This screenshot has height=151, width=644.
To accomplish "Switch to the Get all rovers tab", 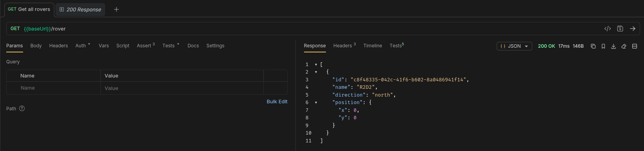I will coord(29,9).
